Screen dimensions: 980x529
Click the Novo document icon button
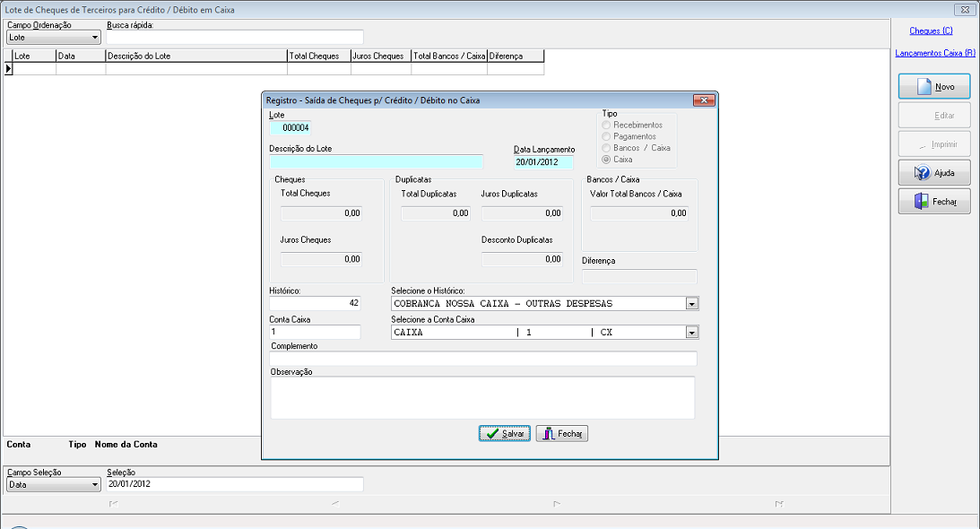pos(933,86)
